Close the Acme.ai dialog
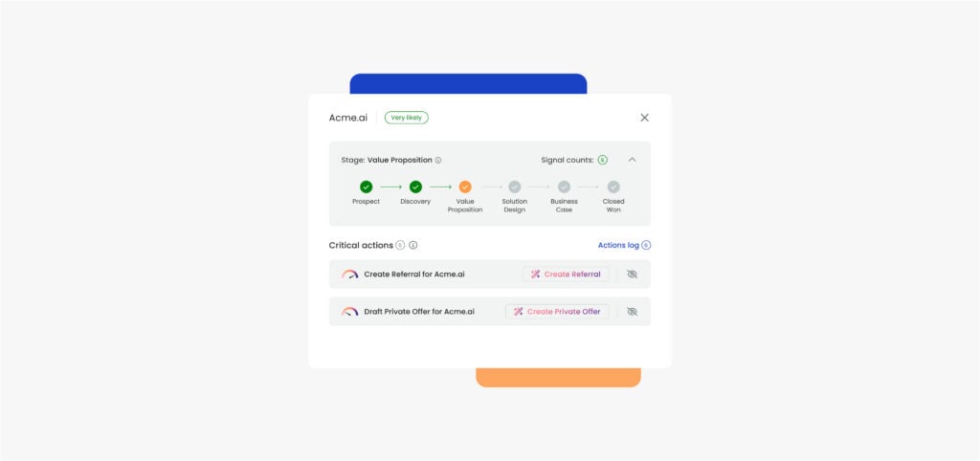 coord(644,118)
